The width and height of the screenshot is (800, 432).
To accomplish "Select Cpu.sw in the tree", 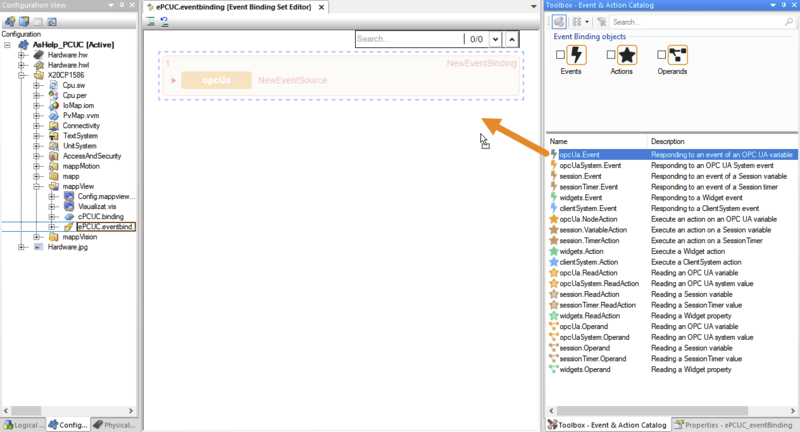I will coord(74,85).
